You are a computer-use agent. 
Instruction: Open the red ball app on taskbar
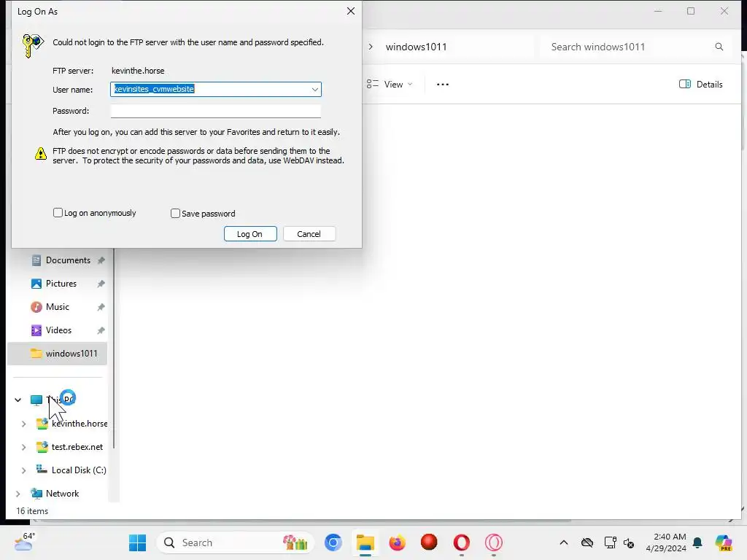tap(429, 542)
